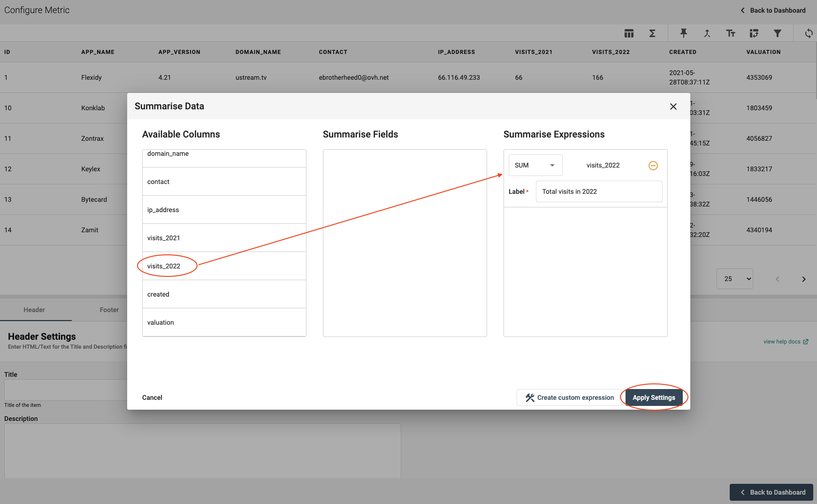Click the refresh data icon
817x504 pixels.
point(809,33)
